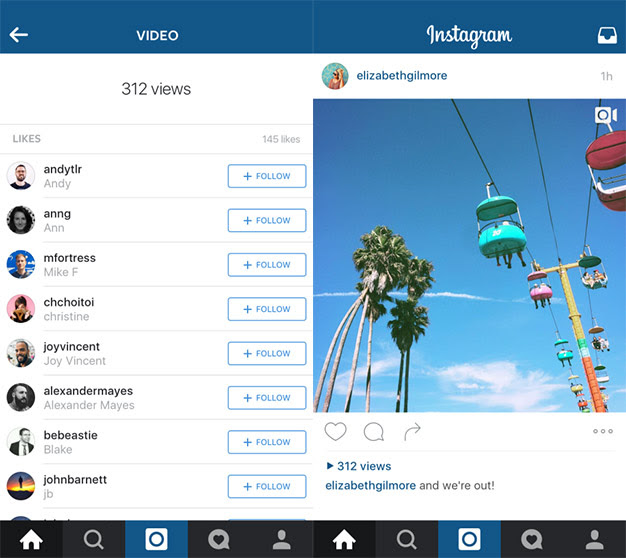Open the camera tab on the right screen

(x=470, y=539)
